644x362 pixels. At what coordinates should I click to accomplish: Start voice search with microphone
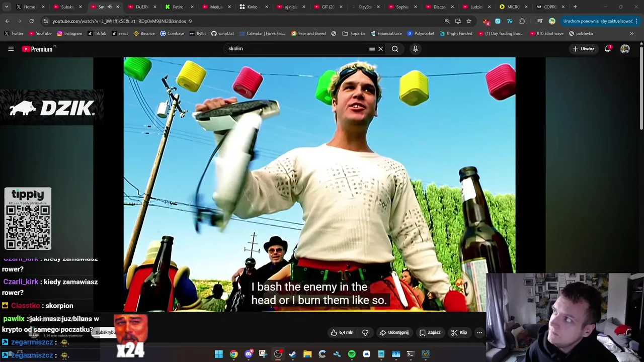coord(415,49)
